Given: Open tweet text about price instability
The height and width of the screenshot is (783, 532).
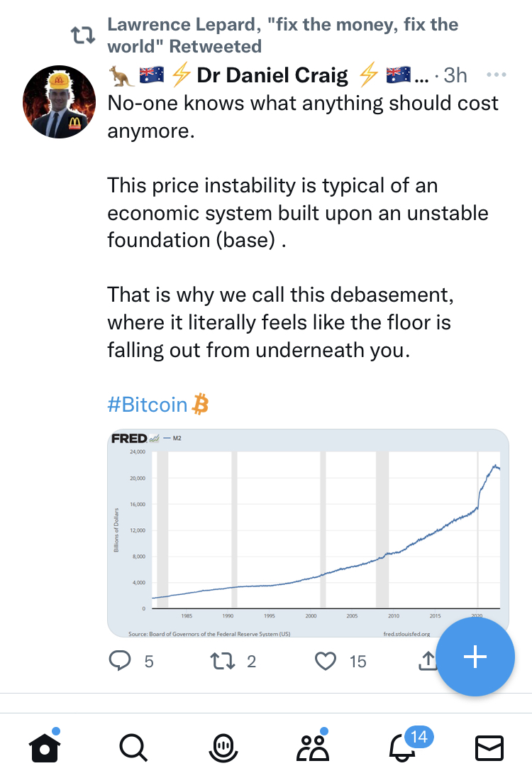Looking at the screenshot, I should tap(297, 213).
